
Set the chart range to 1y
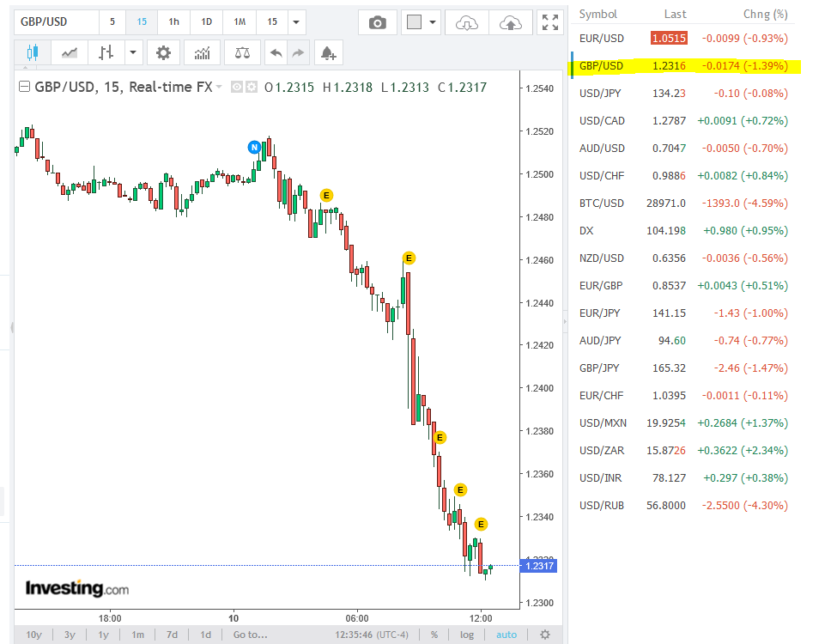click(103, 635)
